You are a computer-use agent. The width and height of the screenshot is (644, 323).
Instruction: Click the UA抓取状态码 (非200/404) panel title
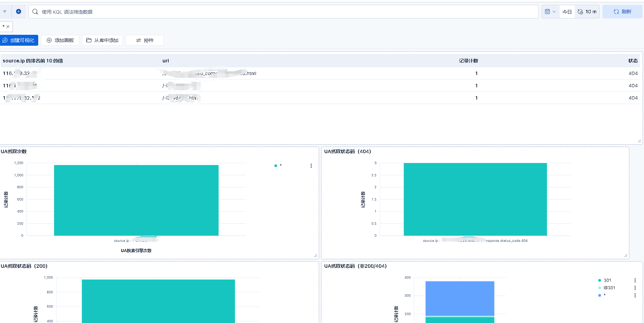pos(355,266)
